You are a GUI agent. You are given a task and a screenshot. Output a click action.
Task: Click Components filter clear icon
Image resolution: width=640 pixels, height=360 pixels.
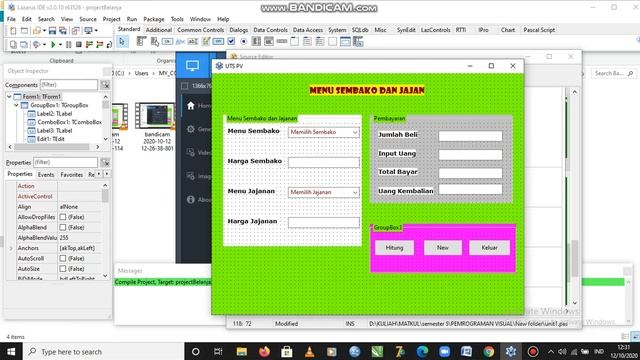coord(105,85)
